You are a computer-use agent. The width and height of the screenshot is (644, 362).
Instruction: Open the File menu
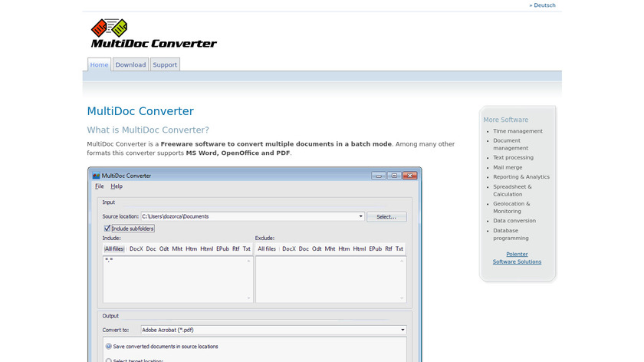click(x=100, y=186)
